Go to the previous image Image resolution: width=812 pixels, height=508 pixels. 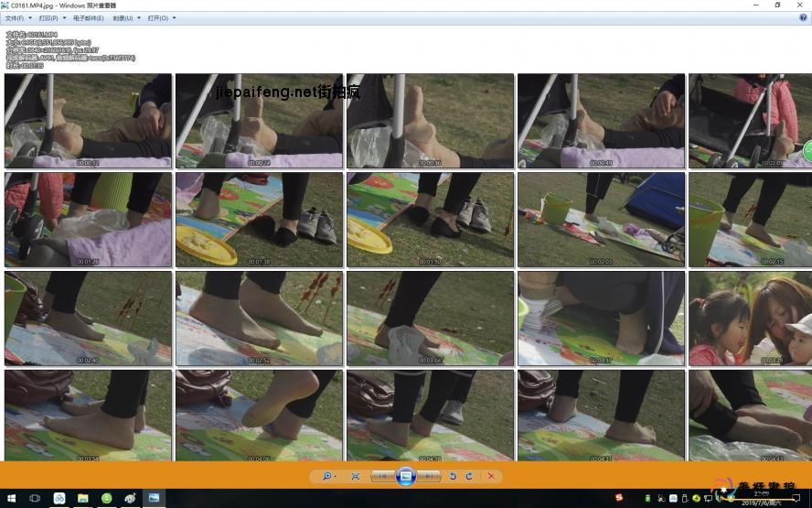[x=382, y=476]
